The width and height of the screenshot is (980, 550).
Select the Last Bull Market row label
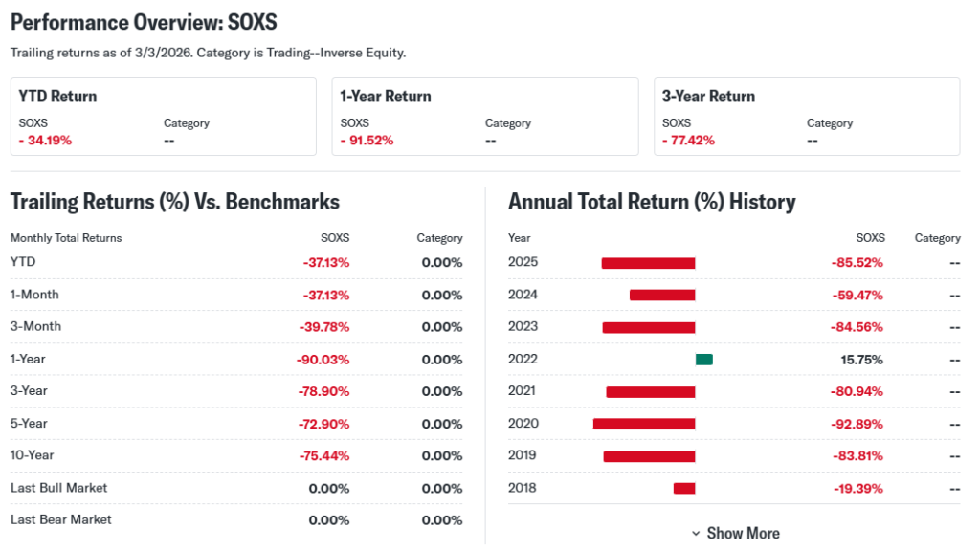(x=58, y=488)
